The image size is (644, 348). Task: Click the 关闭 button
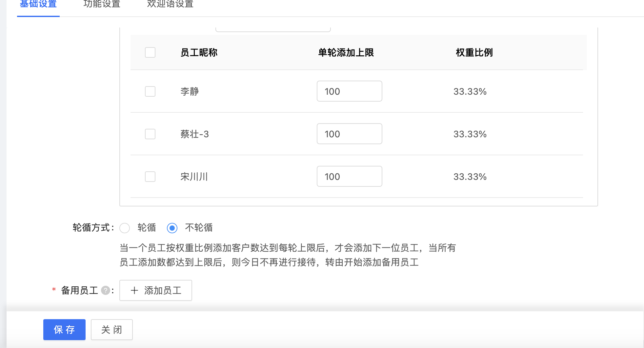[112, 330]
